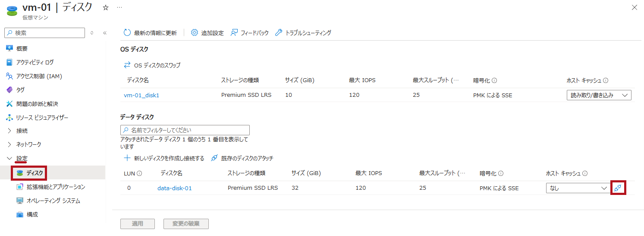Click the info icon beside LUN

click(140, 173)
